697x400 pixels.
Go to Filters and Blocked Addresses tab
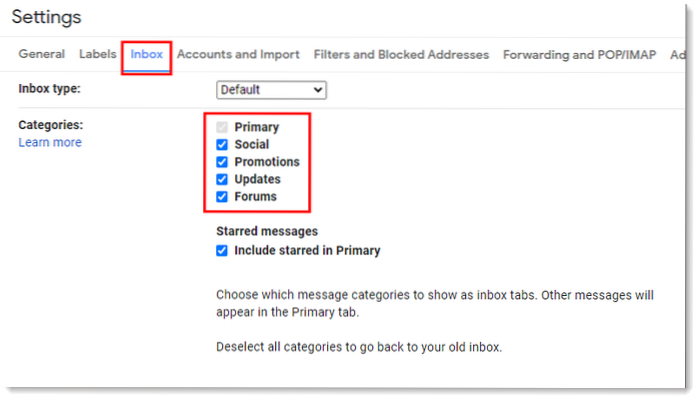coord(401,54)
